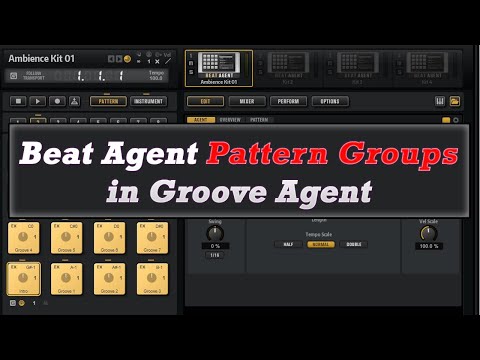Screen dimensions: 480x360
Task: Open the Options page
Action: click(330, 101)
